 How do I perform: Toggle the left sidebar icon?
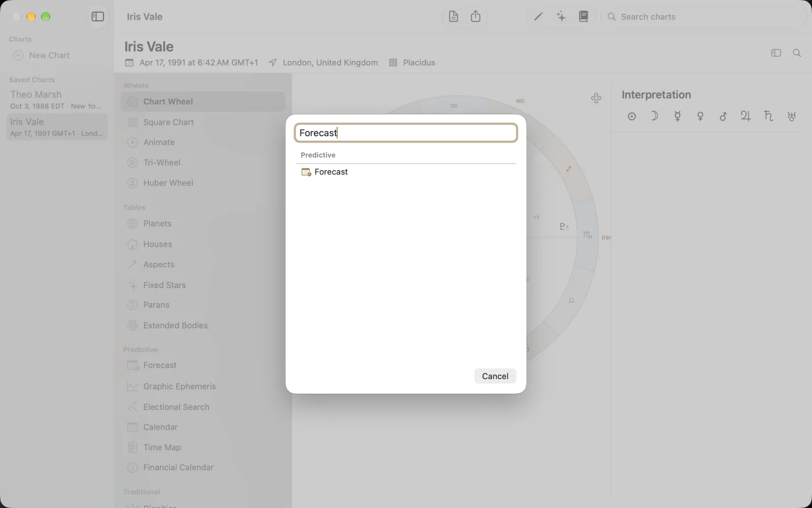tap(97, 17)
